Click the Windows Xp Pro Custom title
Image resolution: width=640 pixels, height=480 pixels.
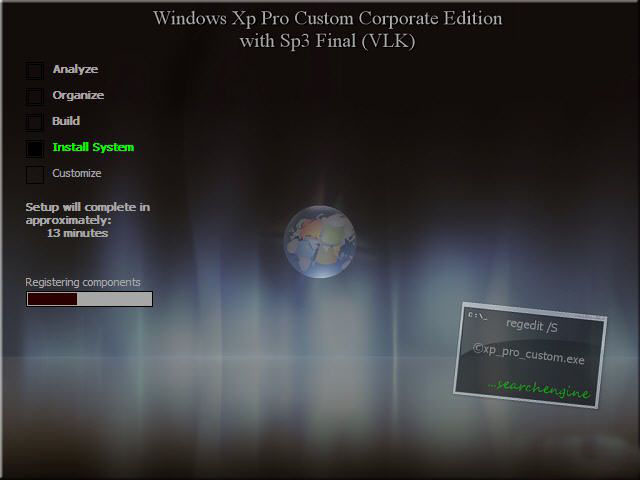328,18
